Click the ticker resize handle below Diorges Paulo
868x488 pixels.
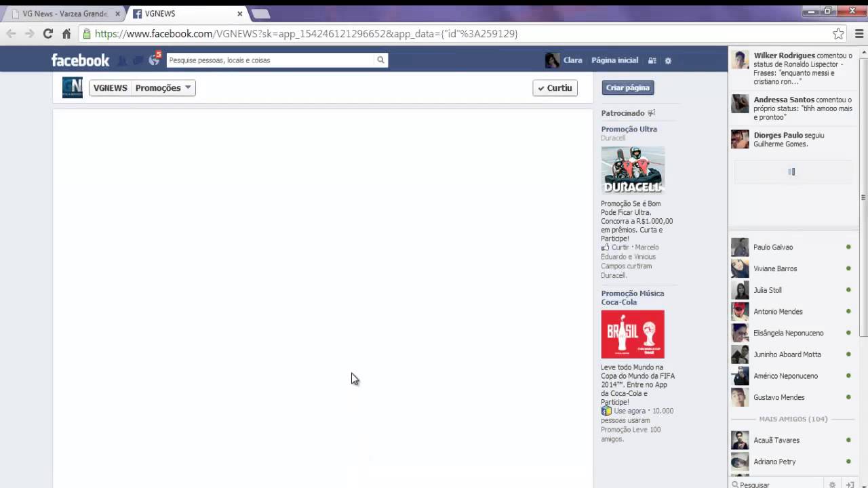coord(793,227)
